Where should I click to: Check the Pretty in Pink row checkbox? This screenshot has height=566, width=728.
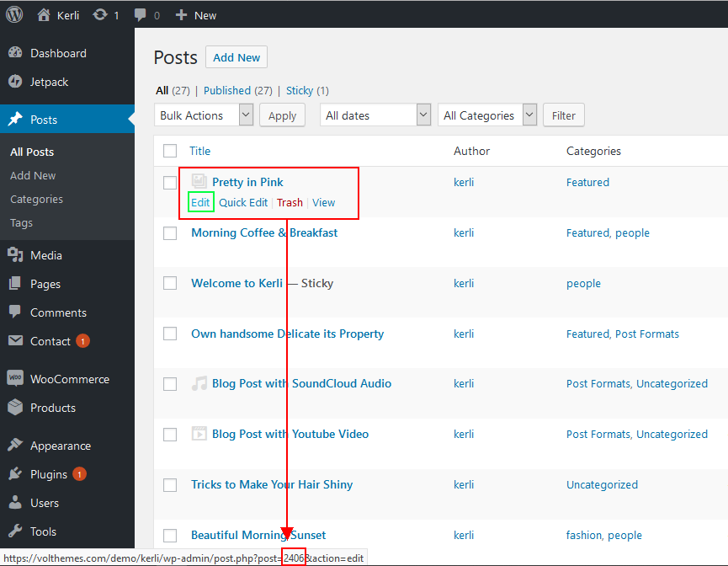(170, 183)
